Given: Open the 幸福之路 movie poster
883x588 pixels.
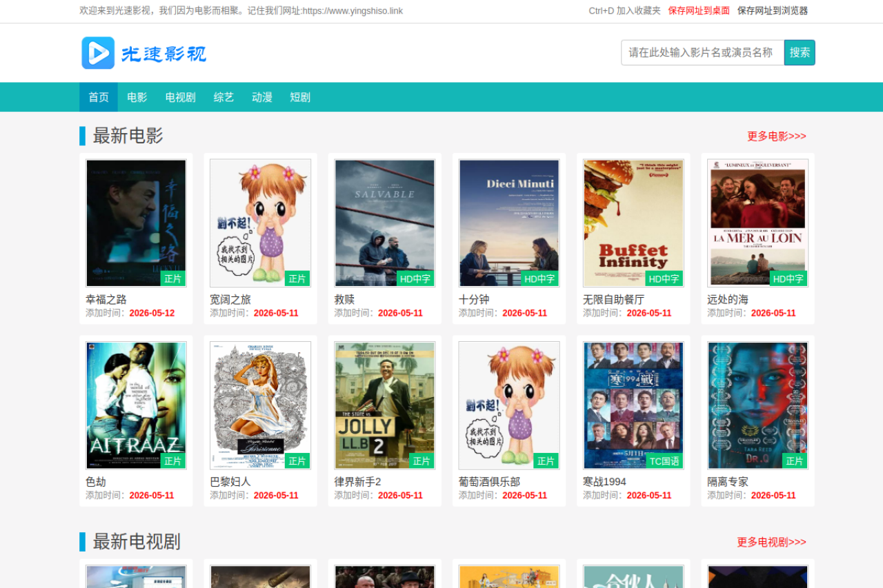Looking at the screenshot, I should [x=136, y=223].
